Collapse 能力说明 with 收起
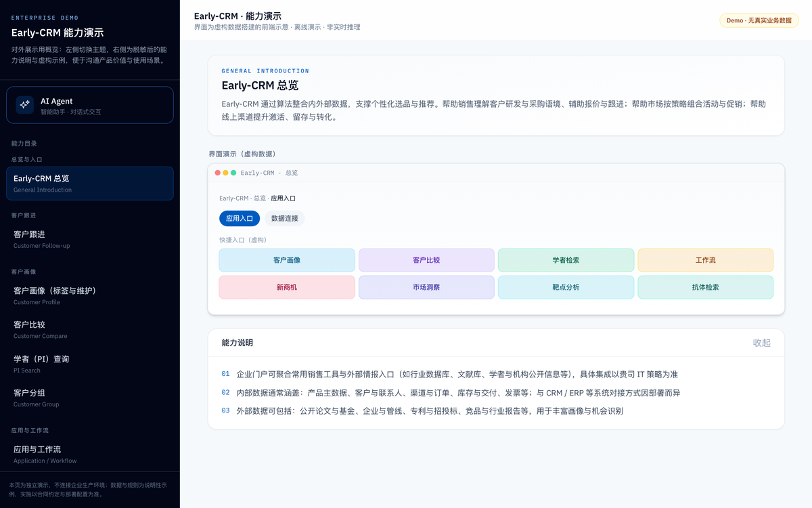The width and height of the screenshot is (812, 508). click(x=762, y=343)
